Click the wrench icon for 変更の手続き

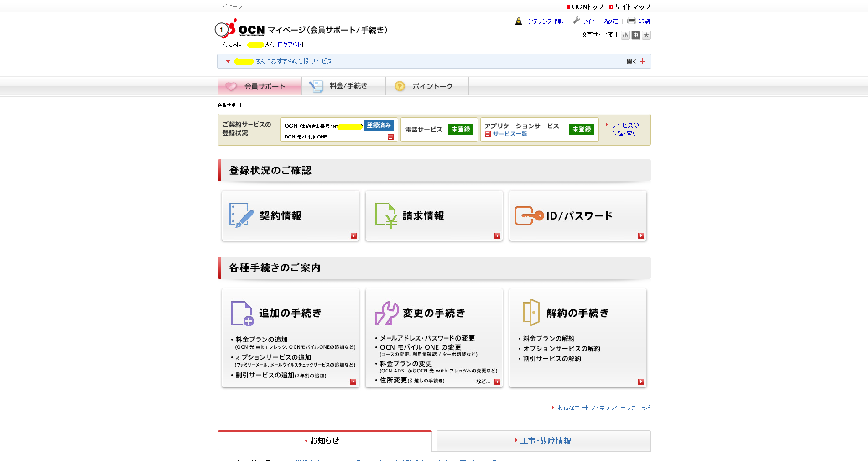click(387, 313)
